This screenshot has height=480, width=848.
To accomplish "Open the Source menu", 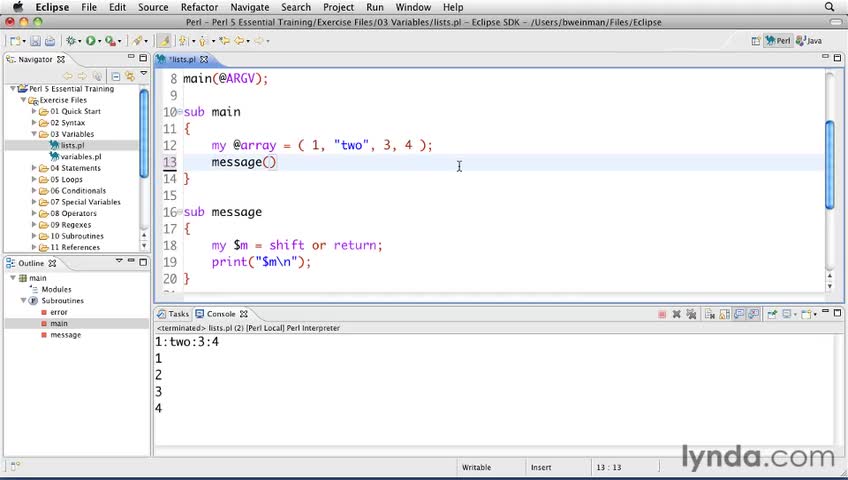I will coord(153,7).
